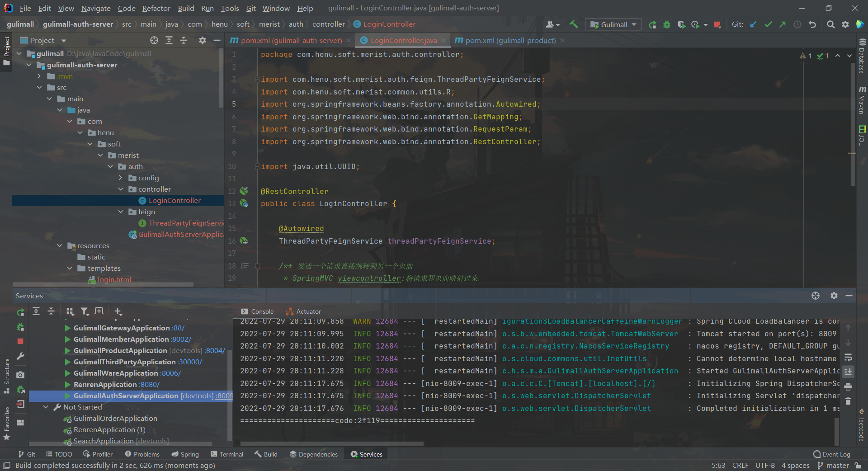Toggle read-only lock icon in status bar
The width and height of the screenshot is (868, 471).
[858, 466]
